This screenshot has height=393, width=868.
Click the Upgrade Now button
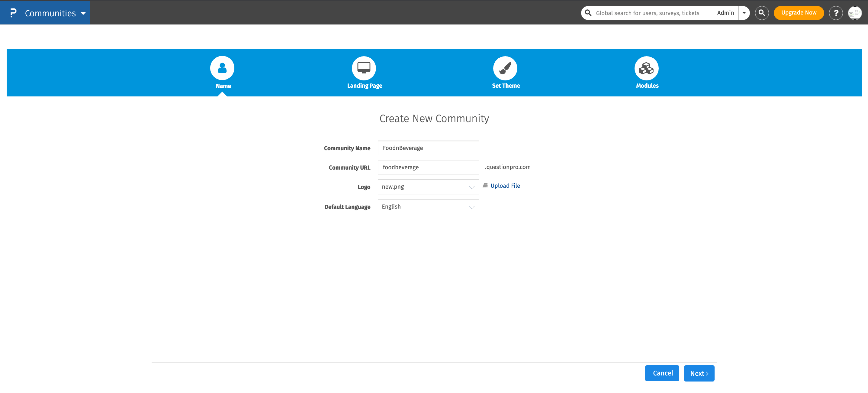tap(799, 12)
